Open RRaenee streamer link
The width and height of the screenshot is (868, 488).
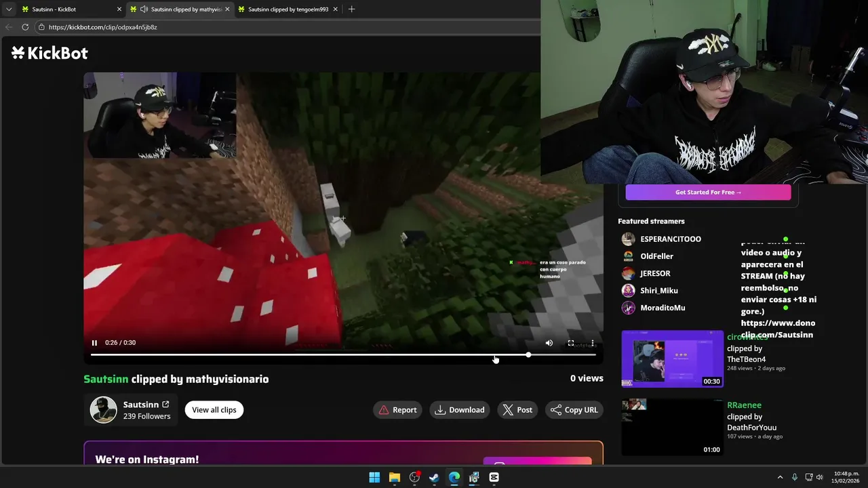744,405
